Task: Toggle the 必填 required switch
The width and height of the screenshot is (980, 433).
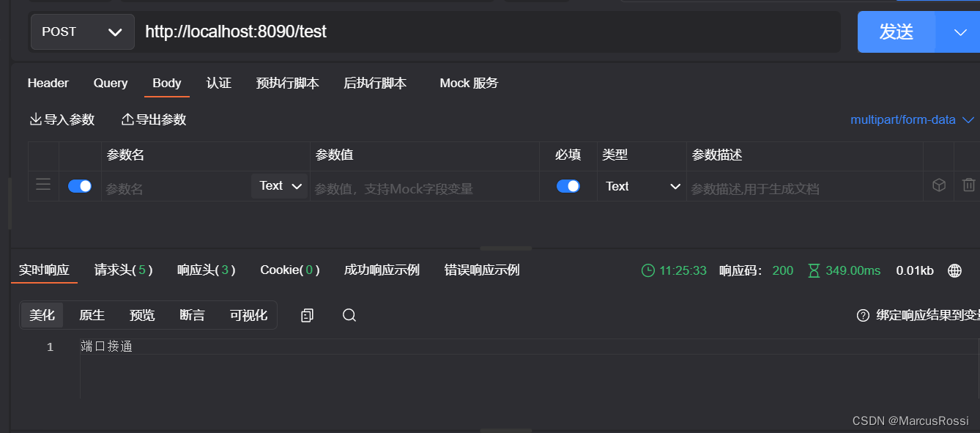Action: pos(568,185)
